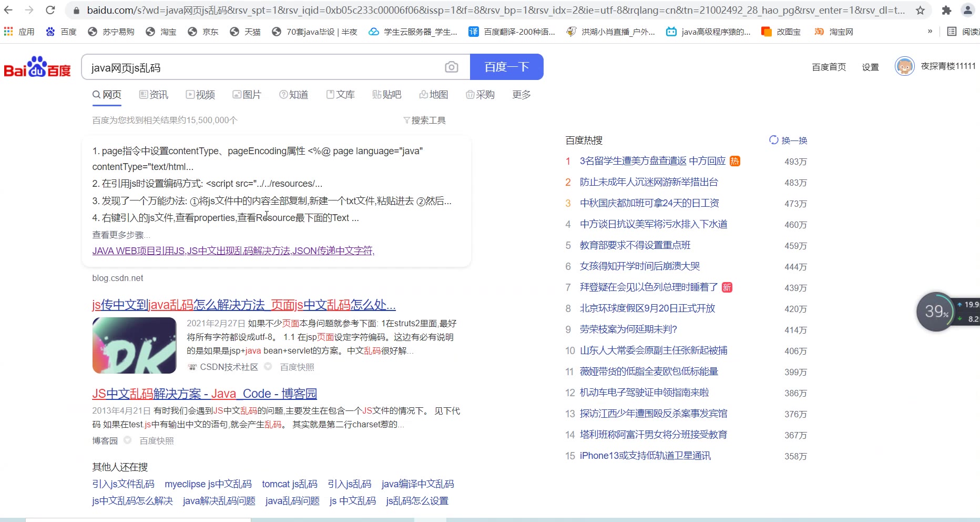Open the 学生云服务器 bookmark
Viewport: 980px width, 522px height.
point(413,32)
